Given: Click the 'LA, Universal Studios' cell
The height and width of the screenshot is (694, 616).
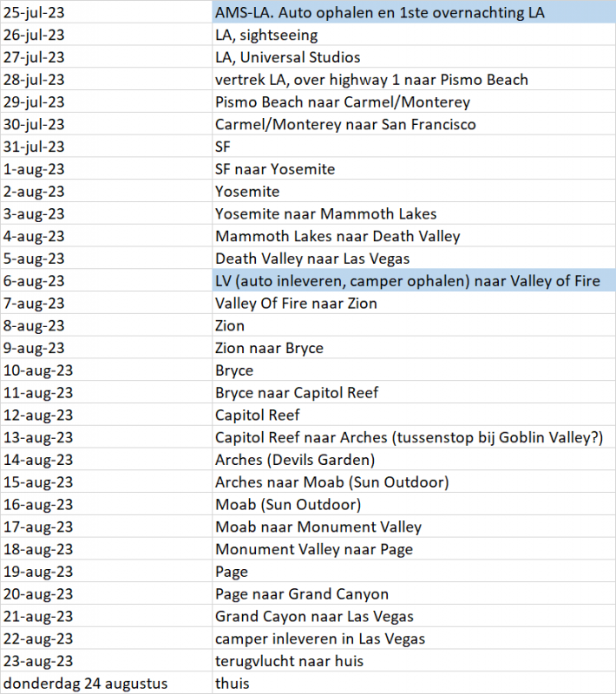Looking at the screenshot, I should point(287,57).
